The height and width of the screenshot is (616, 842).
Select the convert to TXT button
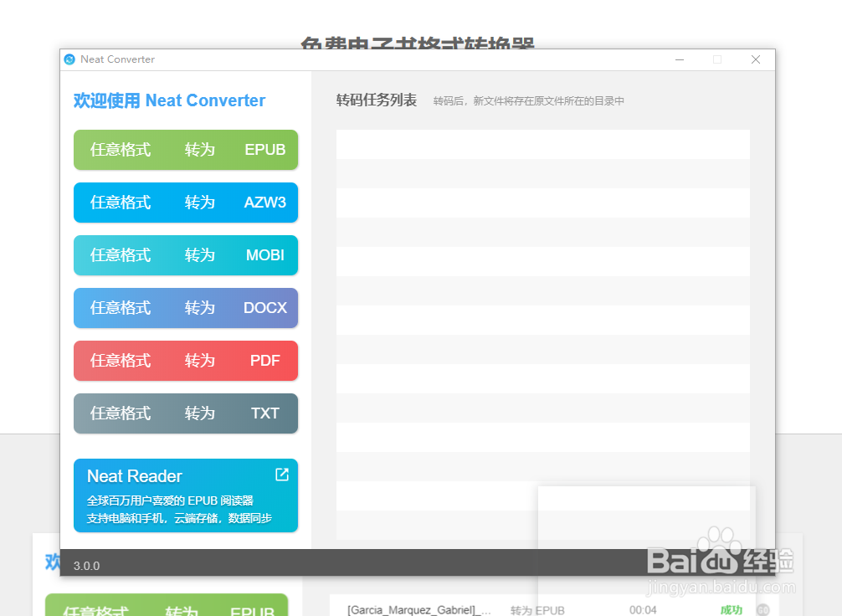click(x=186, y=413)
